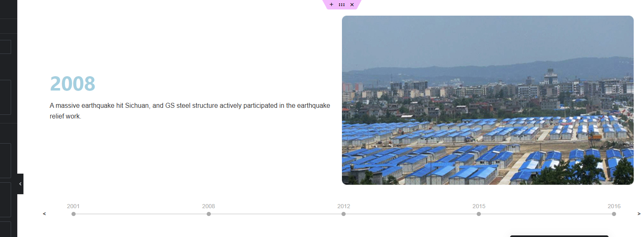
Task: Click the X icon in pink toolbar
Action: tap(352, 5)
